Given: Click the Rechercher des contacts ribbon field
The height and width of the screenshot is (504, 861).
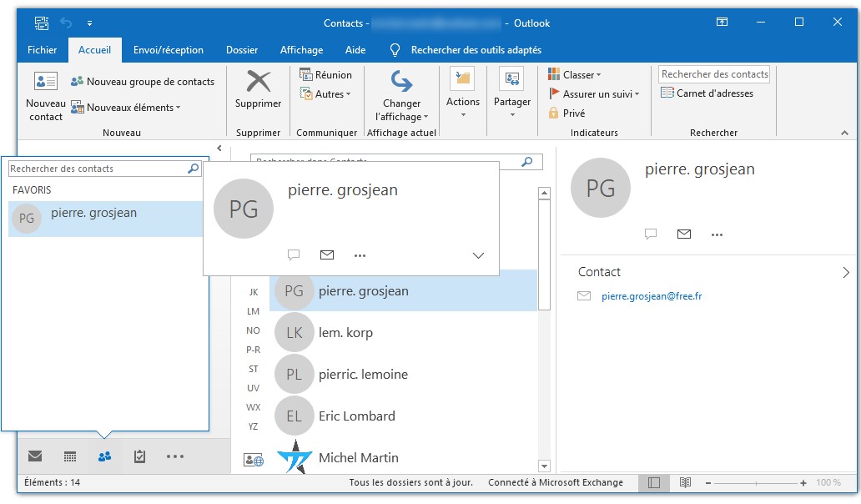Looking at the screenshot, I should [714, 74].
